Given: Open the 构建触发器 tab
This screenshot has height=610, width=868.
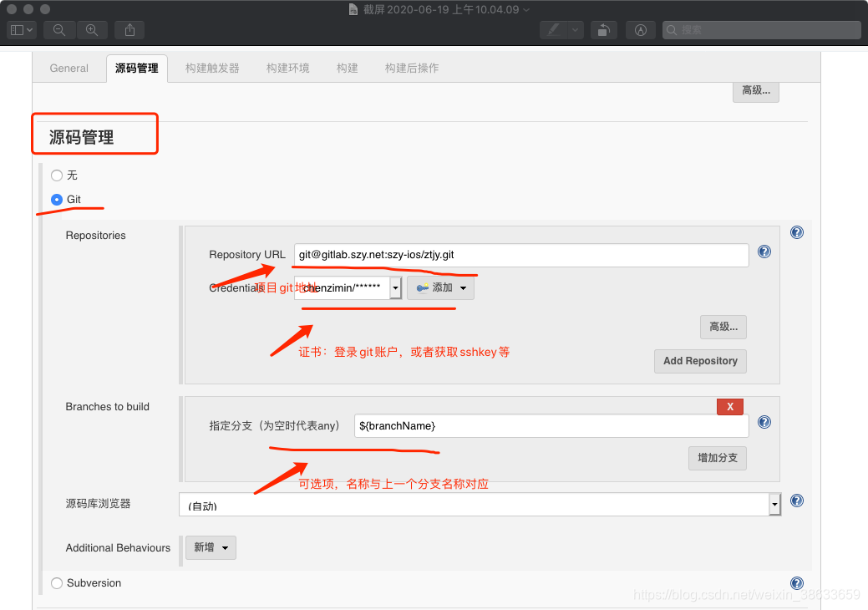Looking at the screenshot, I should pyautogui.click(x=212, y=68).
